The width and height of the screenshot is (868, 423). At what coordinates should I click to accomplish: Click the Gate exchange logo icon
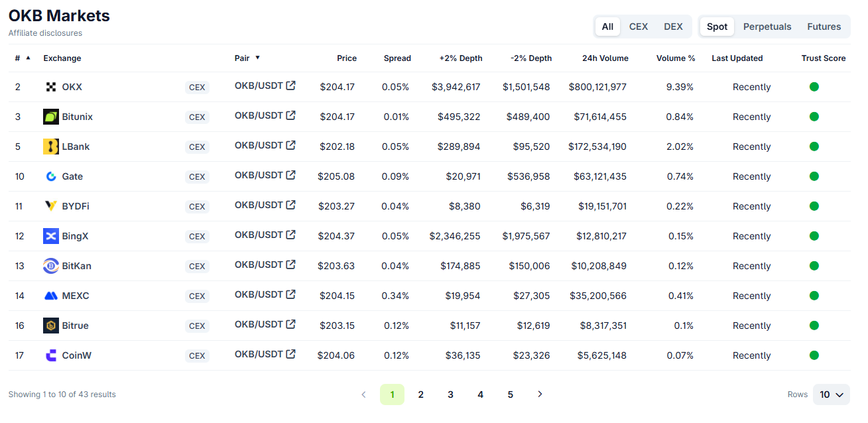51,176
